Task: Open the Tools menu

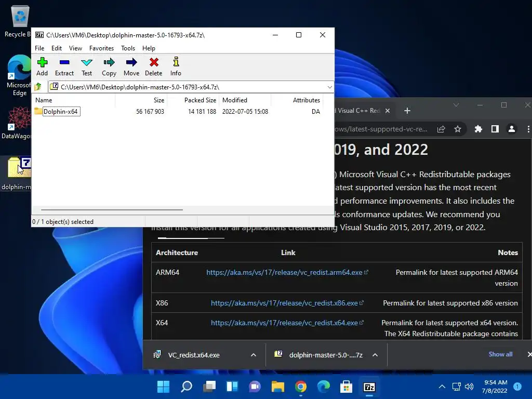Action: click(128, 48)
